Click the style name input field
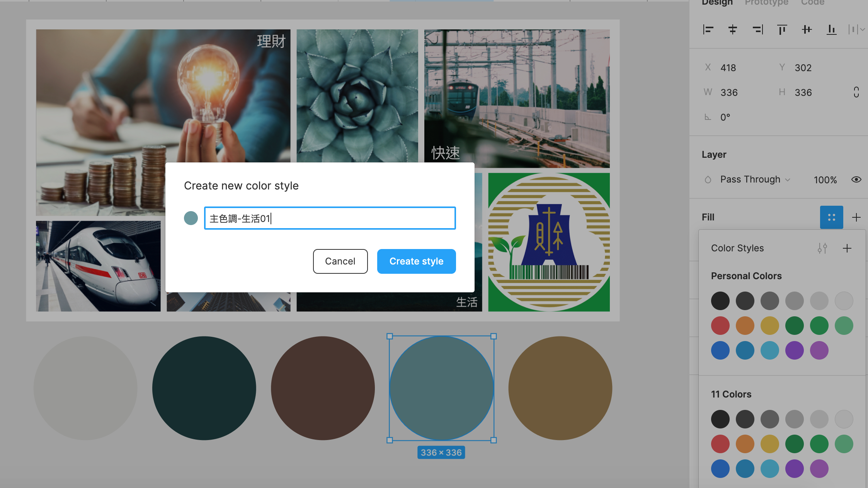The width and height of the screenshot is (868, 488). pos(330,218)
